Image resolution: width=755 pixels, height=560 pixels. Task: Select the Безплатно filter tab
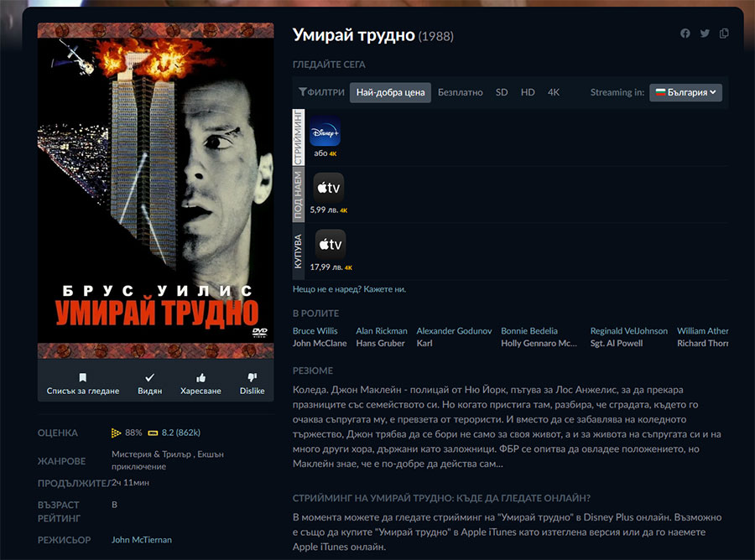tap(460, 92)
